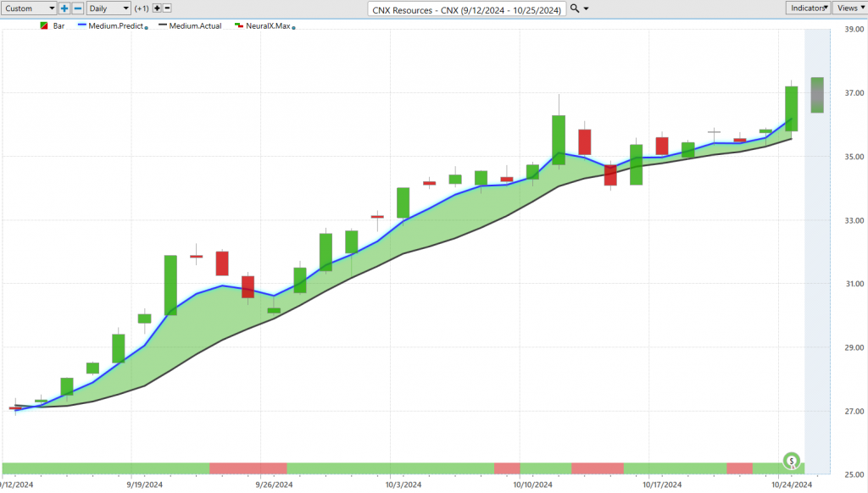
Task: Click the 25.00 price axis label
Action: pos(854,474)
